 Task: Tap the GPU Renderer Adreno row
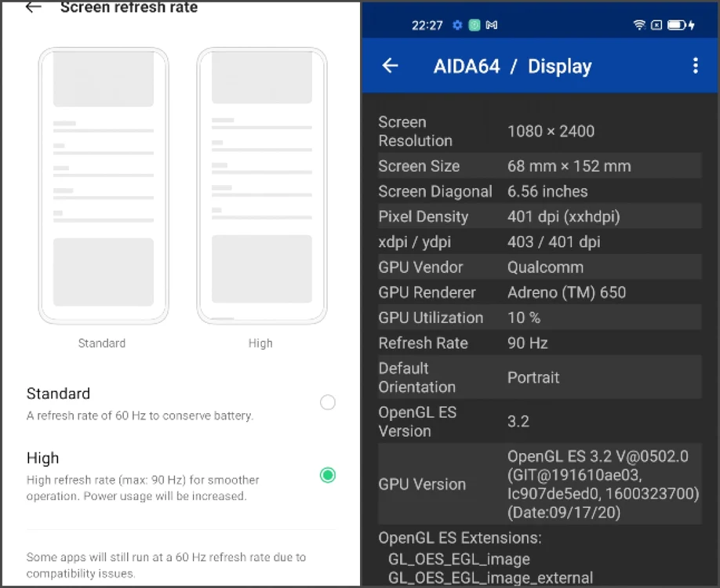(x=540, y=292)
